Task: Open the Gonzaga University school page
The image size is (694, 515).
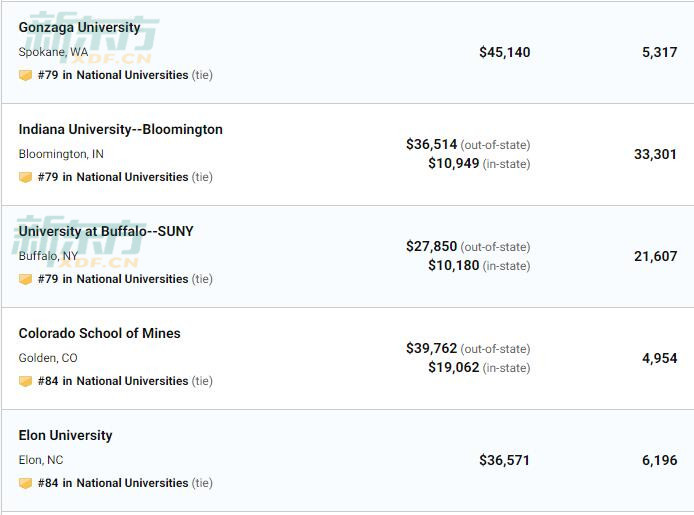Action: coord(79,27)
